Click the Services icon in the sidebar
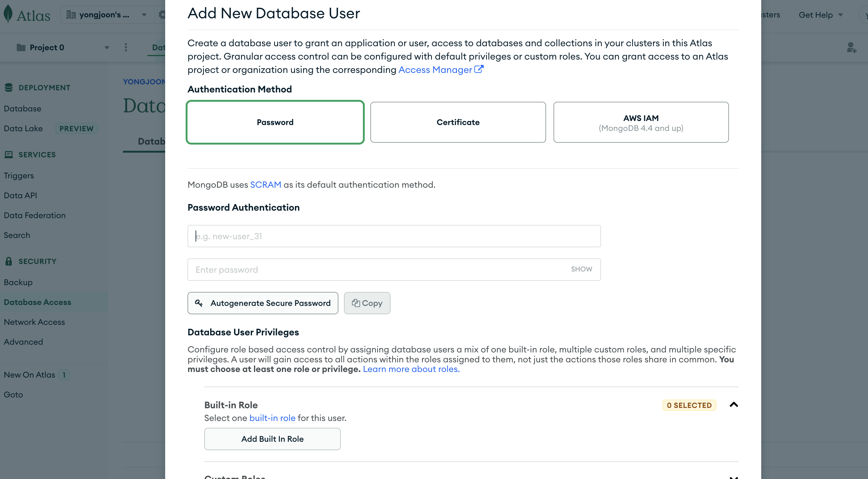Image resolution: width=868 pixels, height=479 pixels. [9, 154]
